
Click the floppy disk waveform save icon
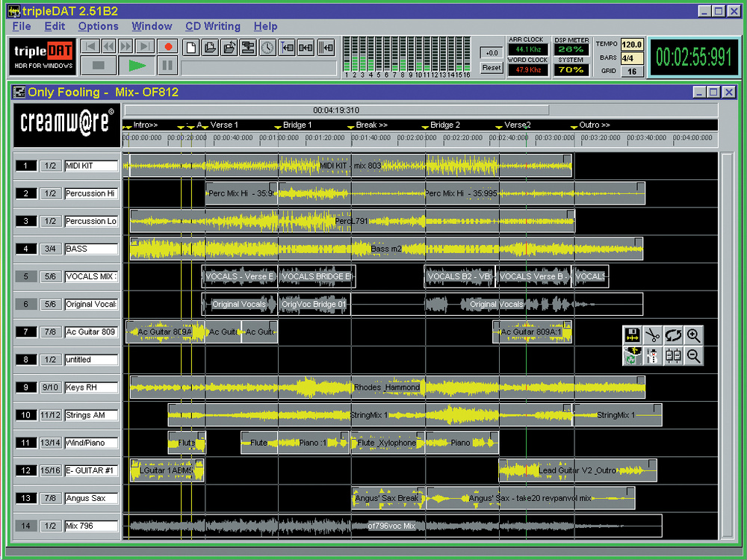coord(632,336)
